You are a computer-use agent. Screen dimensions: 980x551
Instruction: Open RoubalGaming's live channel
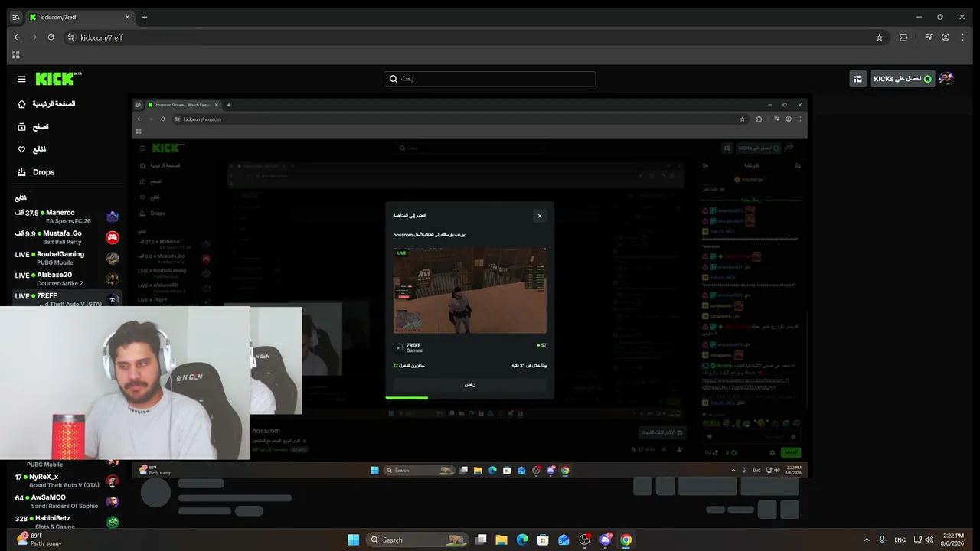(x=67, y=258)
